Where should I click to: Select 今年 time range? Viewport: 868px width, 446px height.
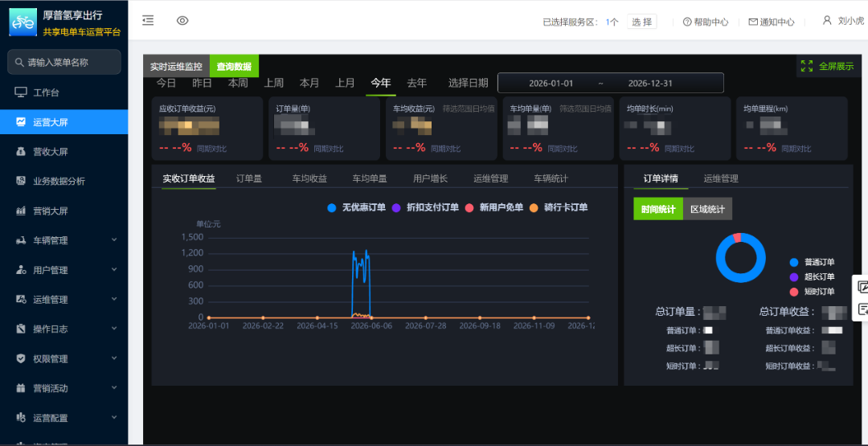coord(381,83)
